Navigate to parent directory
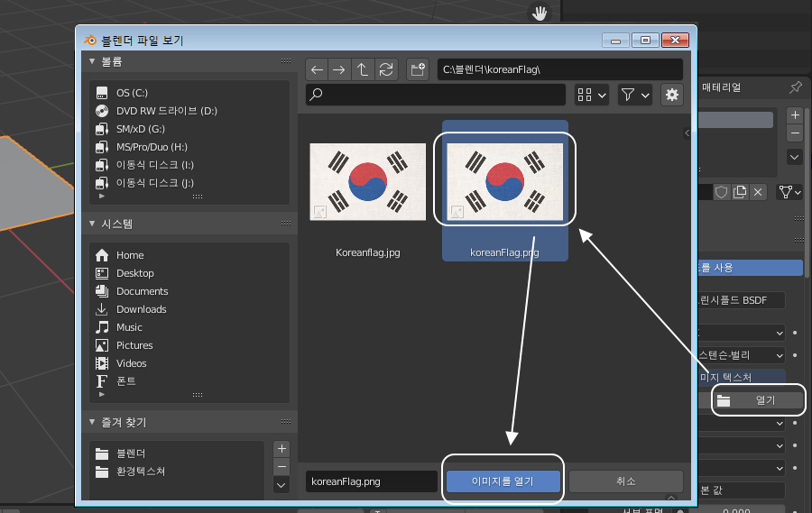This screenshot has width=812, height=513. (363, 69)
